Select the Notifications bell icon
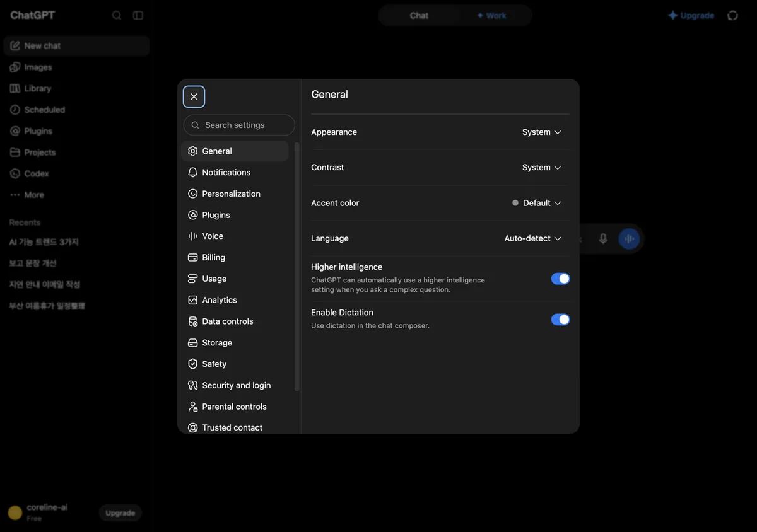Viewport: 757px width, 532px height. 193,172
